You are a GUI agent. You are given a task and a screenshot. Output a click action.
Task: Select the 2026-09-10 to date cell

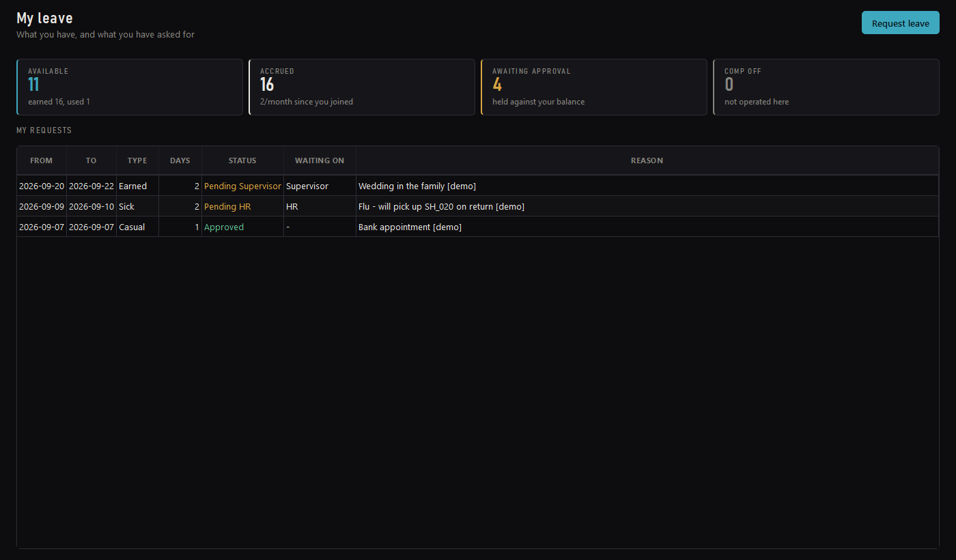click(x=92, y=206)
